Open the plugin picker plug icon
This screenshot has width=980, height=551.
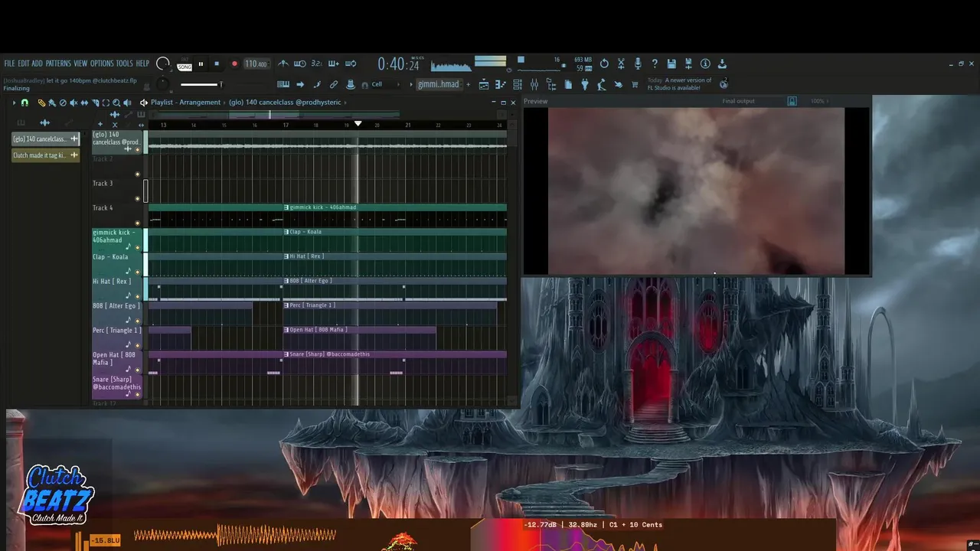585,84
